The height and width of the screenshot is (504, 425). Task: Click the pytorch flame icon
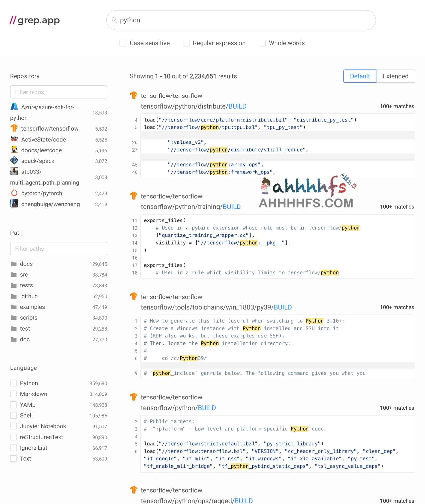click(14, 193)
